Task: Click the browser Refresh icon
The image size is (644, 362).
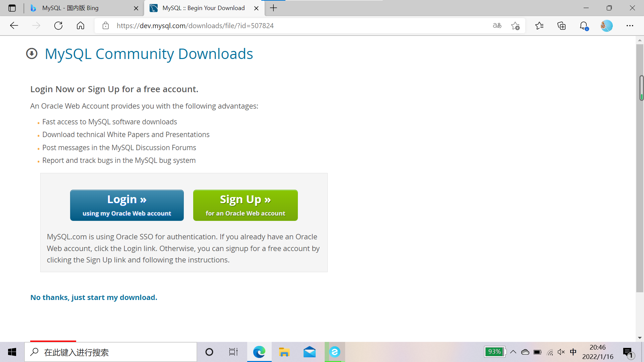Action: [58, 26]
